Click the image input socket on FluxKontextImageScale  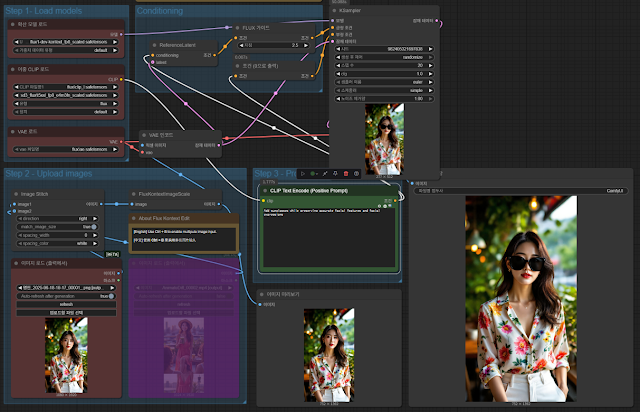coord(132,204)
